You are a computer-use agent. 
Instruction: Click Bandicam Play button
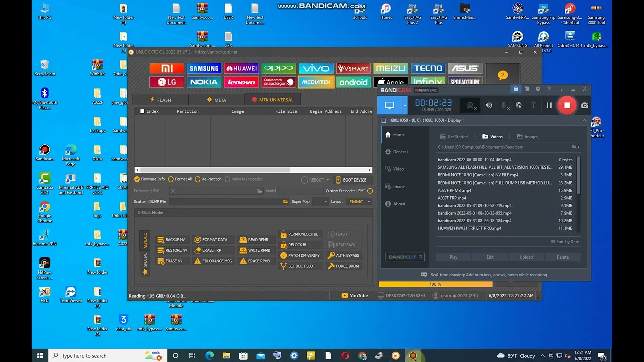point(454,257)
